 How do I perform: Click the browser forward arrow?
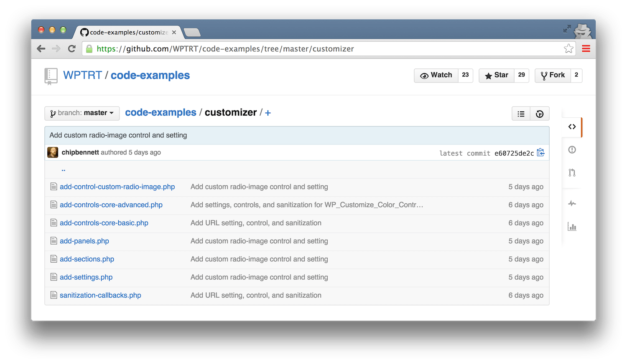point(56,49)
